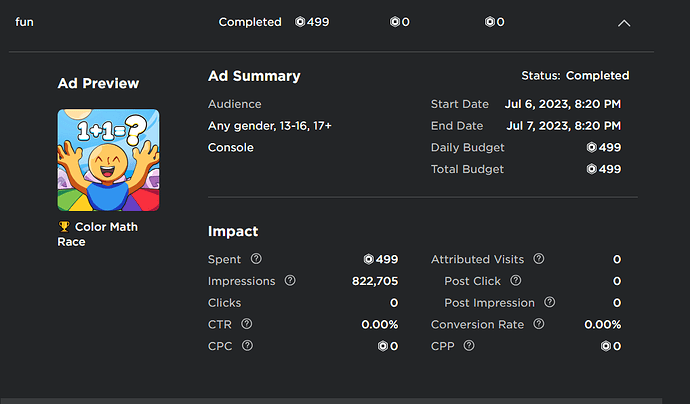Select the fun campaign name

[x=24, y=22]
